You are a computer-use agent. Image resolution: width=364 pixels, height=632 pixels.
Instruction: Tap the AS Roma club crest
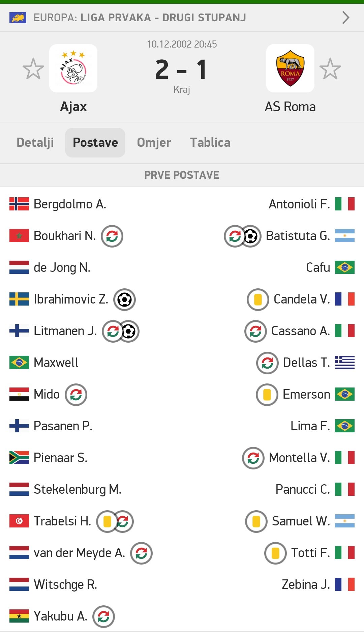(x=290, y=68)
